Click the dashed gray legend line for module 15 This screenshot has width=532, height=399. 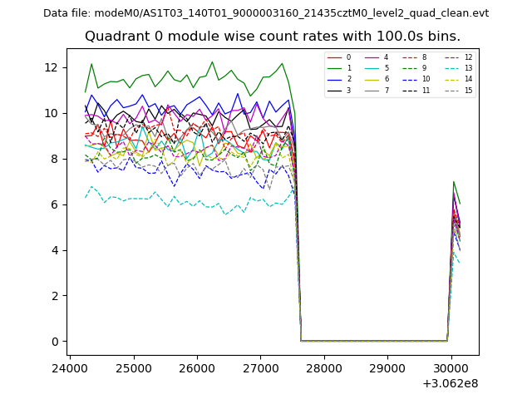coord(451,90)
